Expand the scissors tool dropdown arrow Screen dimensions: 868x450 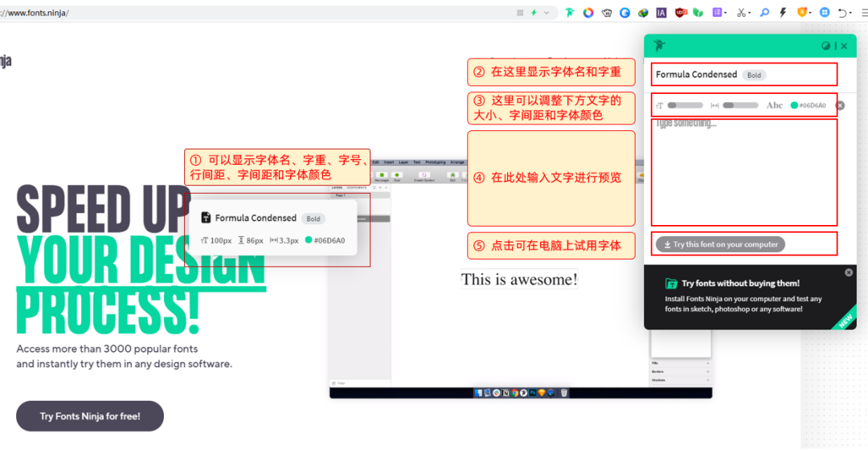pyautogui.click(x=750, y=14)
